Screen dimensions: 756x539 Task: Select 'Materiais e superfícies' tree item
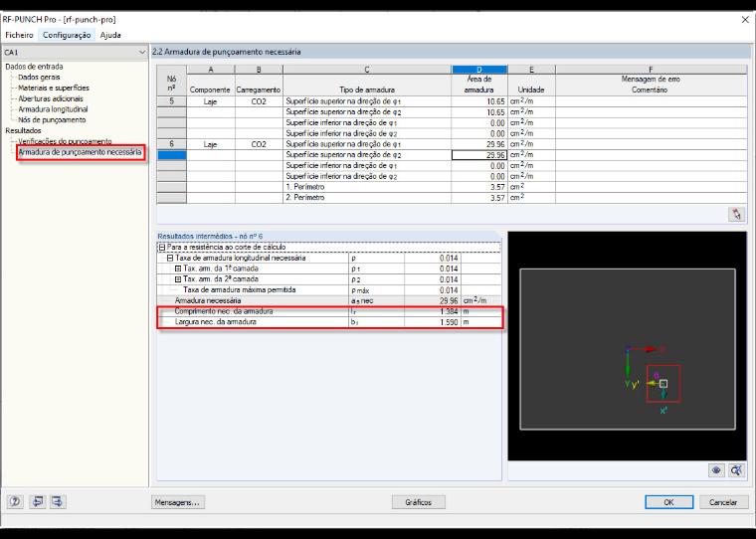[x=54, y=88]
